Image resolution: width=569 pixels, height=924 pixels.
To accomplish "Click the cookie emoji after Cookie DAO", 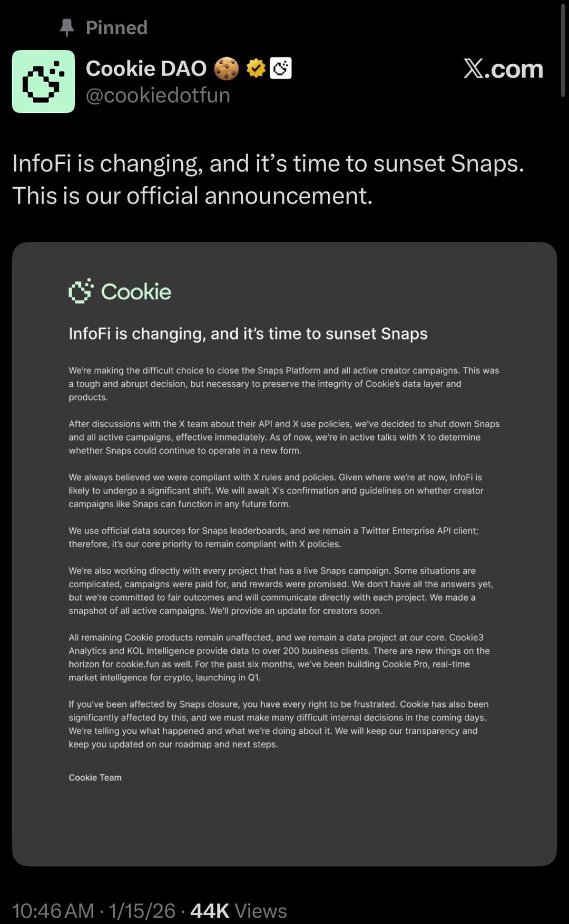I will click(227, 69).
